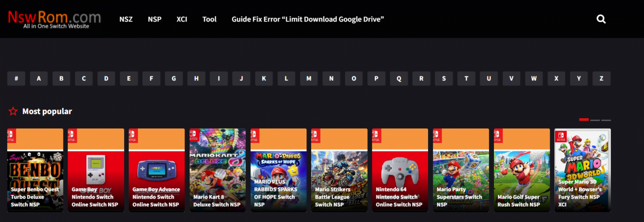644x222 pixels.
Task: Click Switch badge on Super Mario 3D World card
Action: (561, 137)
